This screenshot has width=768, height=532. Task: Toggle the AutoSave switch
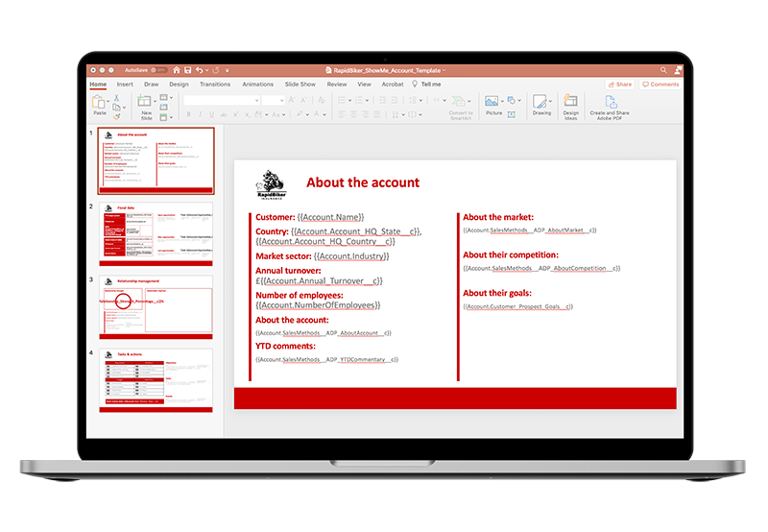click(x=158, y=70)
